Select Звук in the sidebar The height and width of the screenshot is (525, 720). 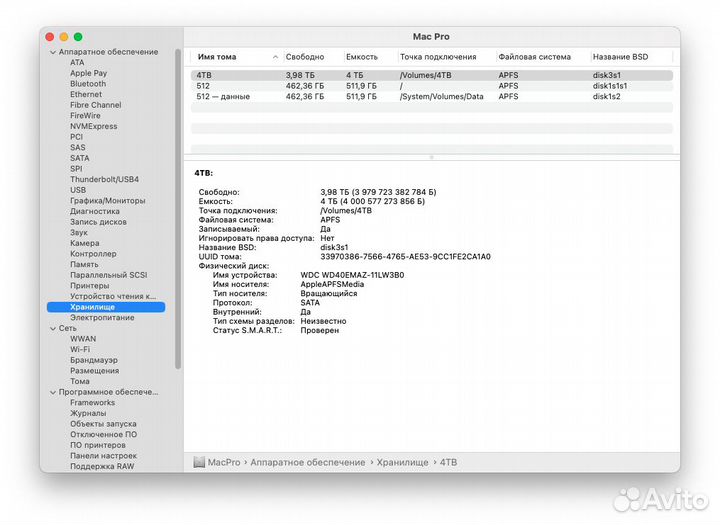[79, 232]
